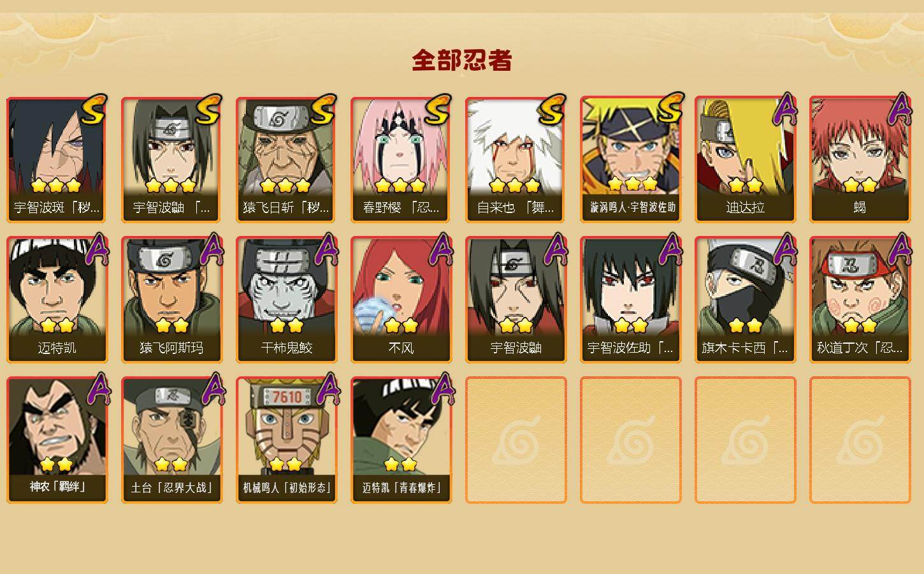Select the red-haired 蝎 card
The width and height of the screenshot is (924, 574).
[x=860, y=159]
